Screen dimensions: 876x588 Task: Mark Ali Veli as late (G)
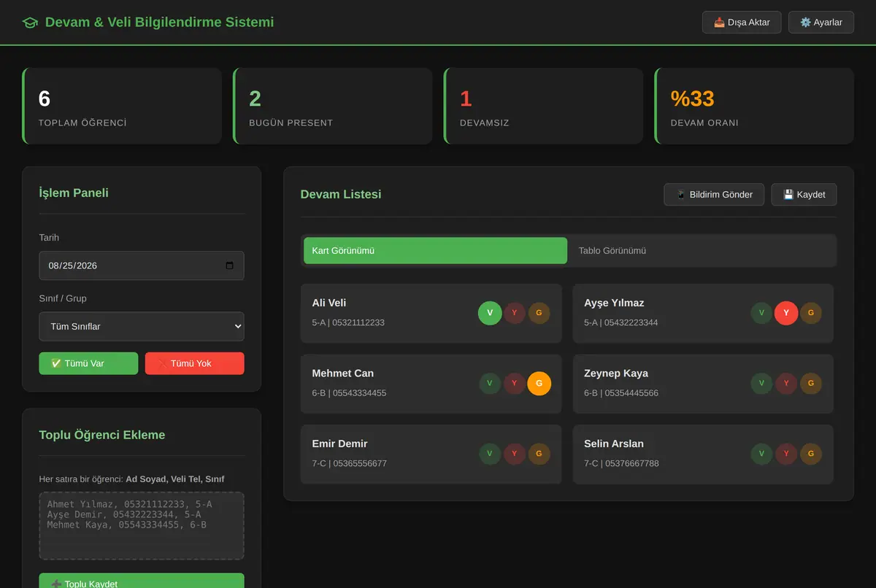tap(539, 313)
